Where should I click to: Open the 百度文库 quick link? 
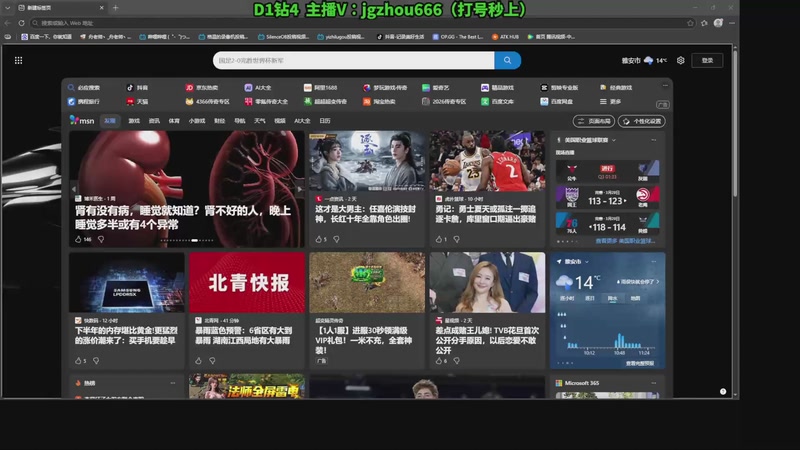tap(497, 102)
